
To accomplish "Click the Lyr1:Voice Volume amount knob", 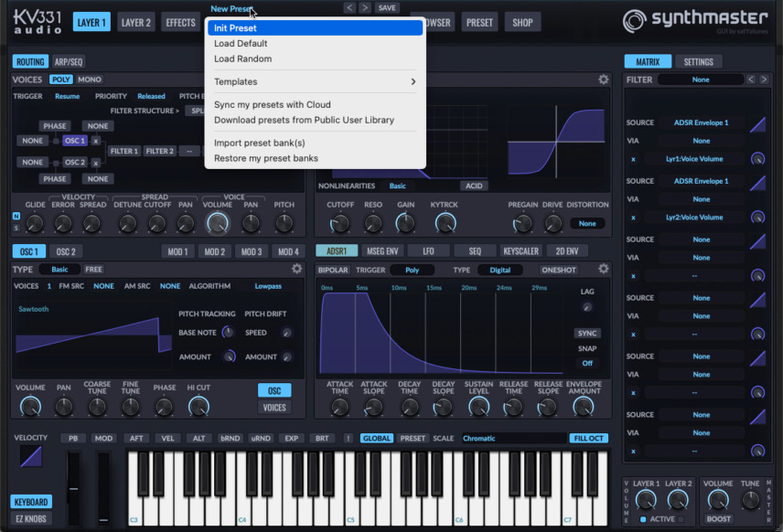I will click(757, 159).
